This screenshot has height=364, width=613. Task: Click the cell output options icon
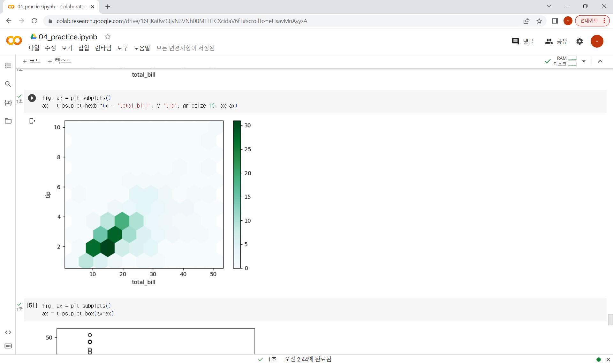(32, 121)
